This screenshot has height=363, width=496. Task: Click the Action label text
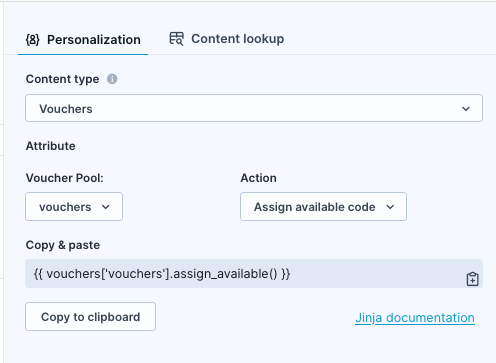(259, 178)
